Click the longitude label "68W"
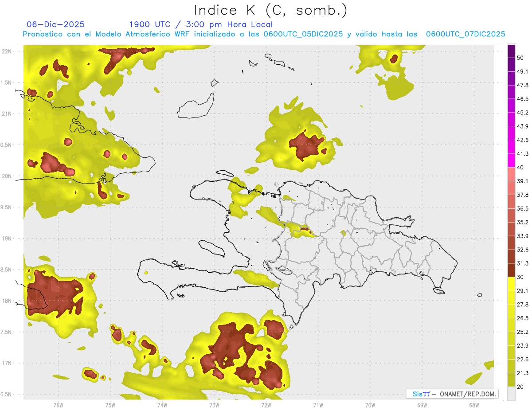Screen dimensions: 532x411 (x=473, y=405)
